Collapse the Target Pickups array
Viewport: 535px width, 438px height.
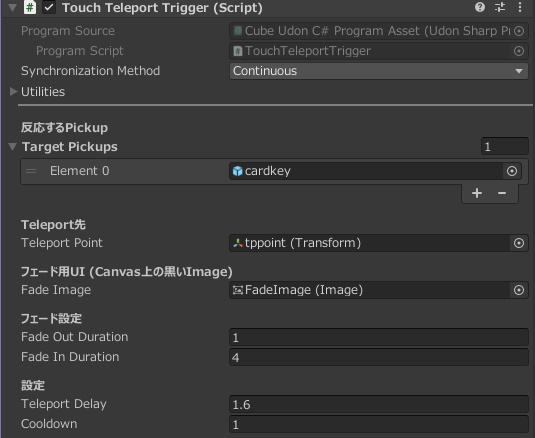point(13,147)
